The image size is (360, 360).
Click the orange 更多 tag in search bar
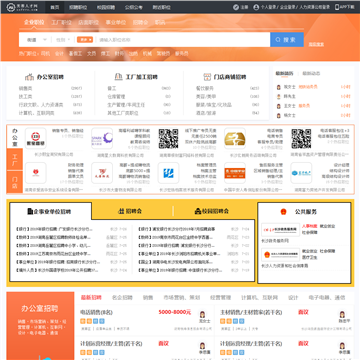(x=85, y=40)
